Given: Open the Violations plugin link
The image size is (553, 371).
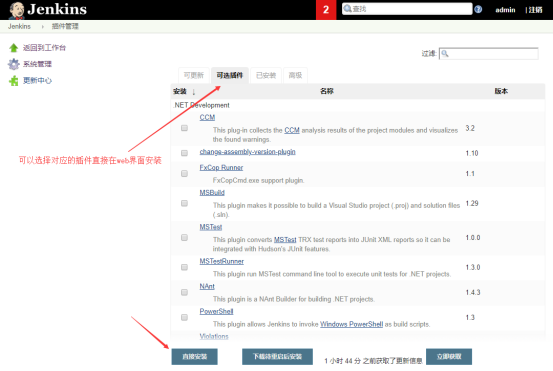Looking at the screenshot, I should tap(214, 336).
